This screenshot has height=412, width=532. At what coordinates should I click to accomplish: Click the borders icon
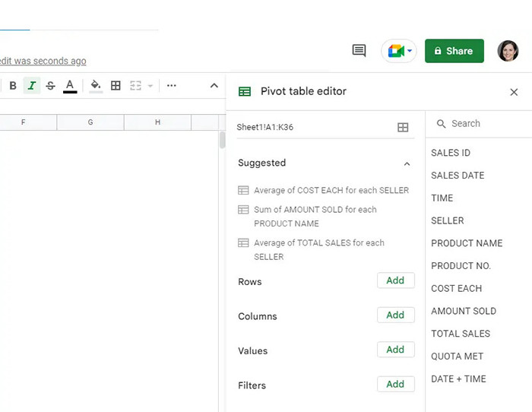click(116, 86)
